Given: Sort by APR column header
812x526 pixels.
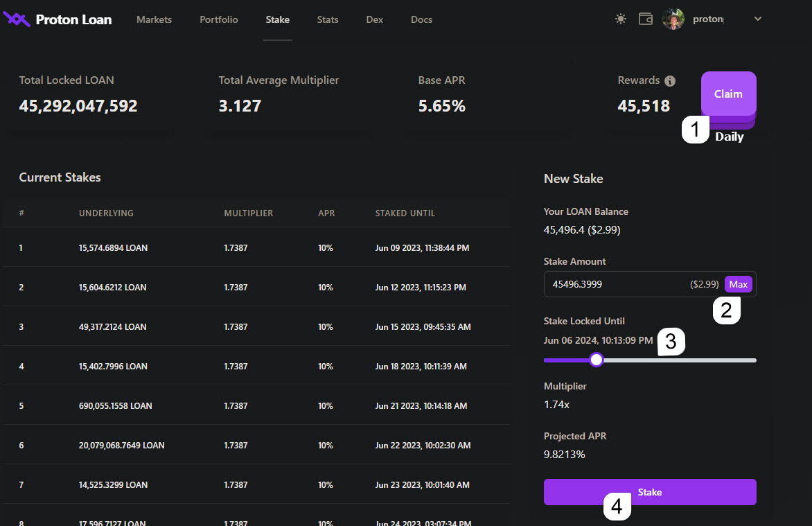Looking at the screenshot, I should click(326, 213).
